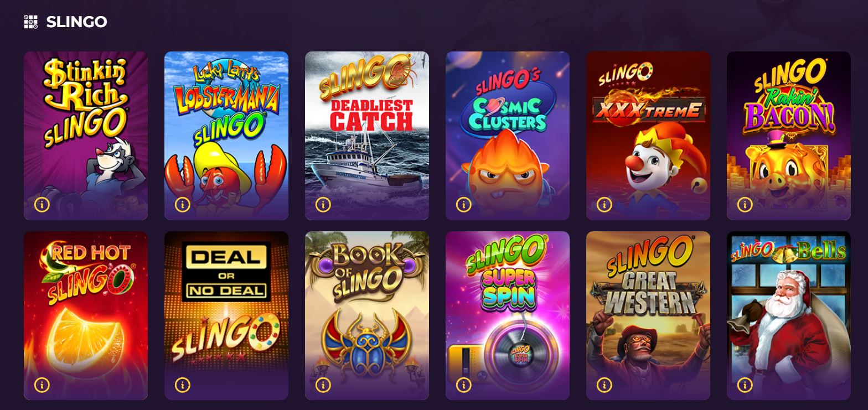Open Book of Slingo game
The height and width of the screenshot is (410, 868).
click(x=367, y=315)
